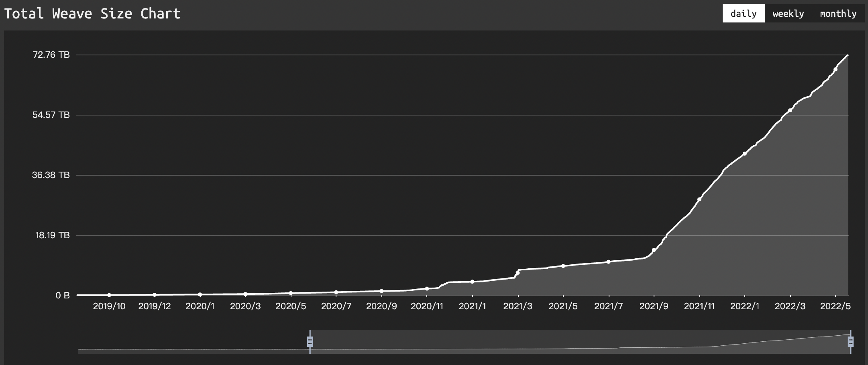Click the 0 B axis label
The image size is (868, 365).
[x=63, y=296]
